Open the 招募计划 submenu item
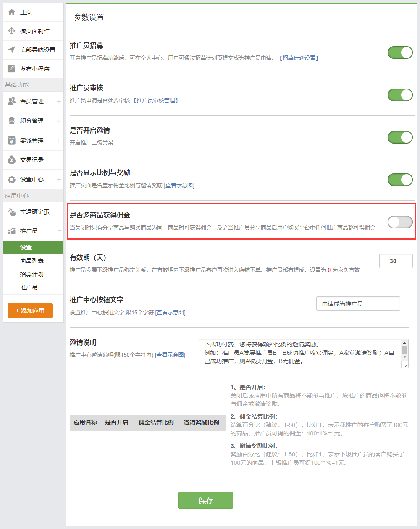The width and height of the screenshot is (420, 529). pyautogui.click(x=32, y=274)
